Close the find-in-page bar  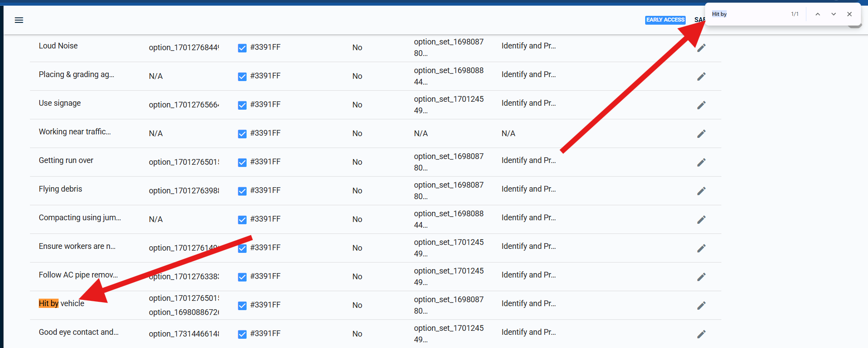click(x=849, y=14)
